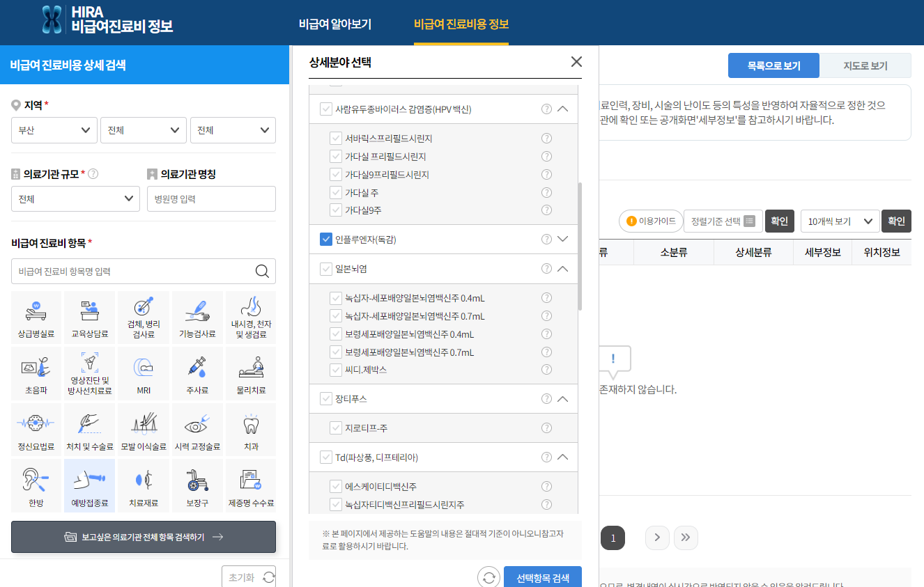924x587 pixels.
Task: Select the 물리치료 (physical therapy) icon
Action: coord(251,373)
